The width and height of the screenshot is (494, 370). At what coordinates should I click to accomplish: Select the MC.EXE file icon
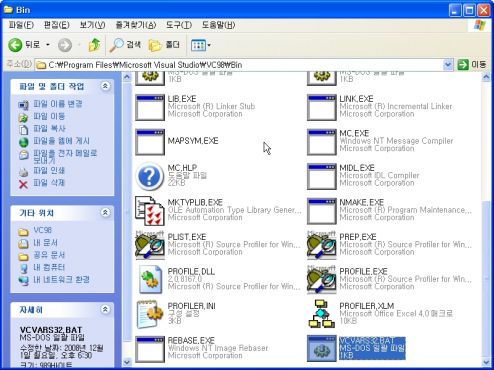tap(322, 142)
